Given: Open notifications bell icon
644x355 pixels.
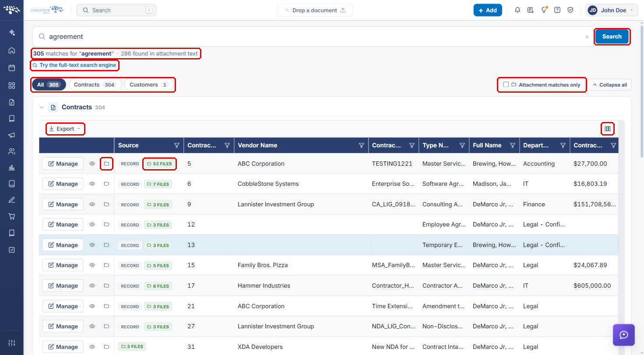Looking at the screenshot, I should [x=517, y=10].
